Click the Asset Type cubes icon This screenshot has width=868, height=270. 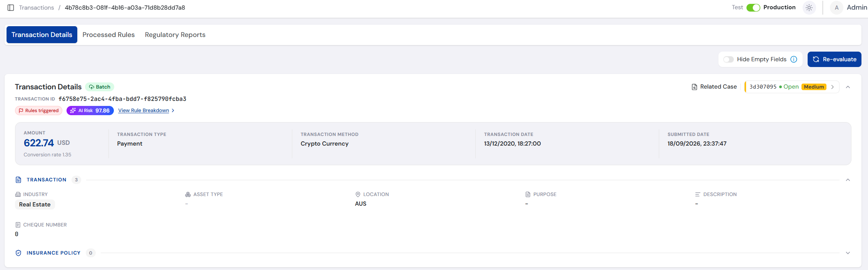pyautogui.click(x=188, y=195)
